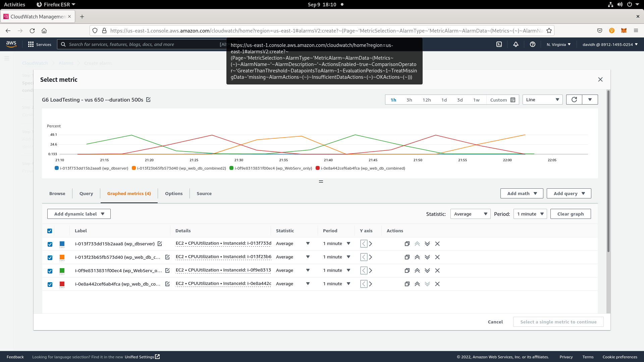Select the 3h time range

[x=409, y=100]
